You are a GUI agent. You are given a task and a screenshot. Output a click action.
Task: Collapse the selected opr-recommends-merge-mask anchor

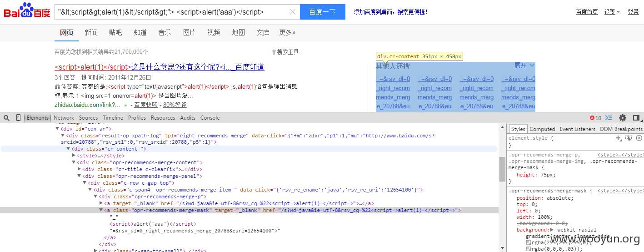point(101,210)
